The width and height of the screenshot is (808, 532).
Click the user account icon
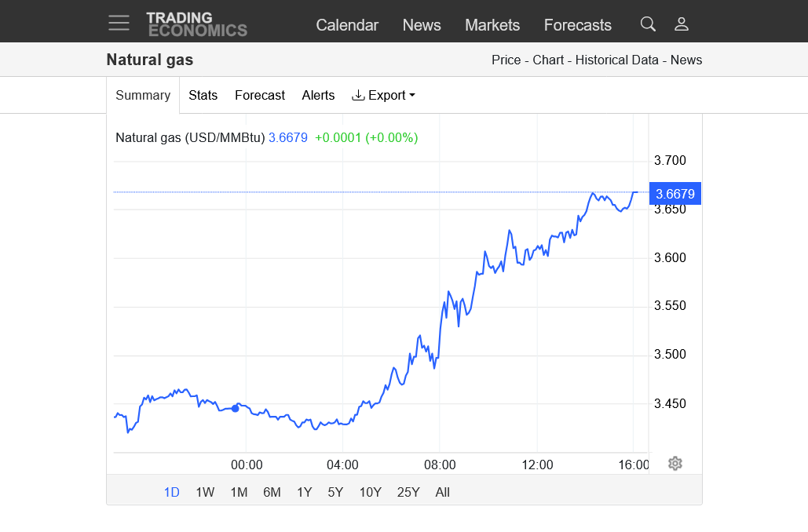(x=682, y=24)
